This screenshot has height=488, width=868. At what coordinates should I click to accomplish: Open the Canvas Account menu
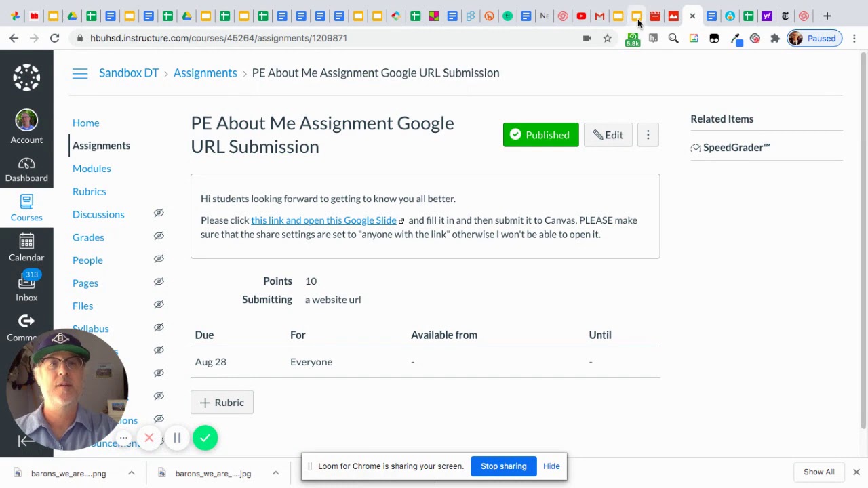pos(26,127)
